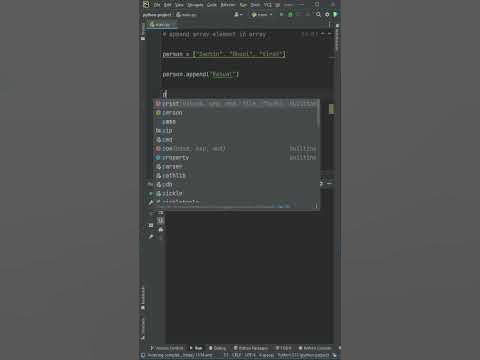Open the Edit menu

coord(167,5)
